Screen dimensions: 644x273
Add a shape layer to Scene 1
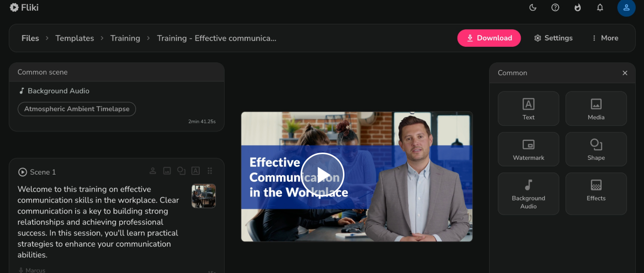181,171
